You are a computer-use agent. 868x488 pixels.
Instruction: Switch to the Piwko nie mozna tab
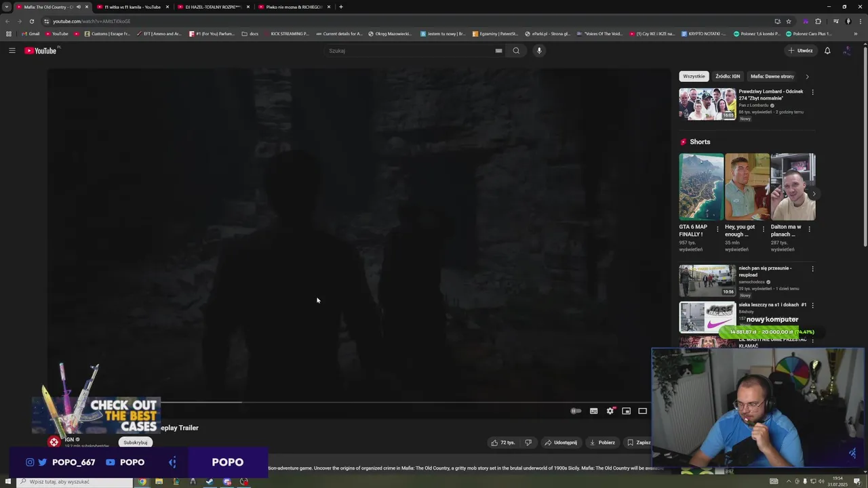click(293, 7)
